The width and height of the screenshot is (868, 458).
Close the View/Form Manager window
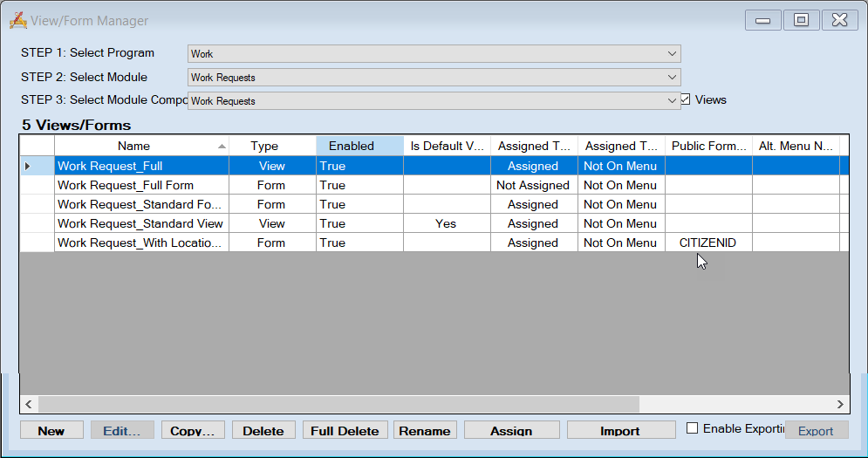click(840, 20)
